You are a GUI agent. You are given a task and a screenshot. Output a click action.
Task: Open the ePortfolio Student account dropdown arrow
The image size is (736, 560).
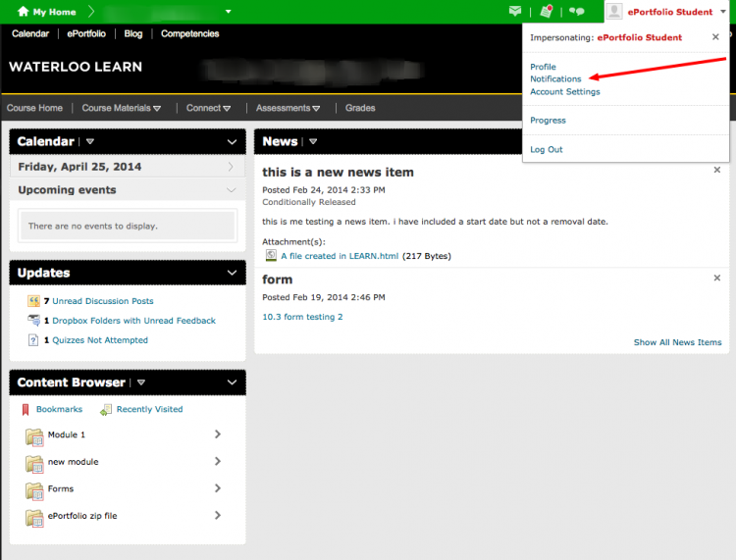[x=723, y=11]
